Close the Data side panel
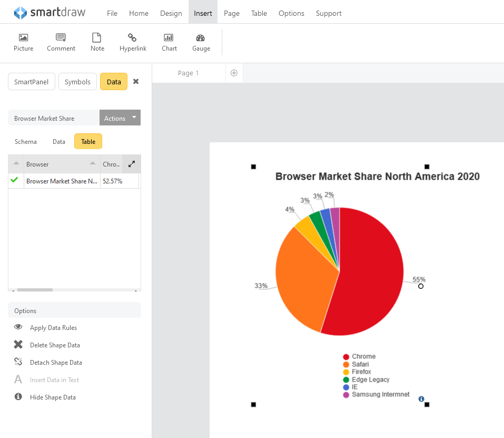 coord(136,82)
